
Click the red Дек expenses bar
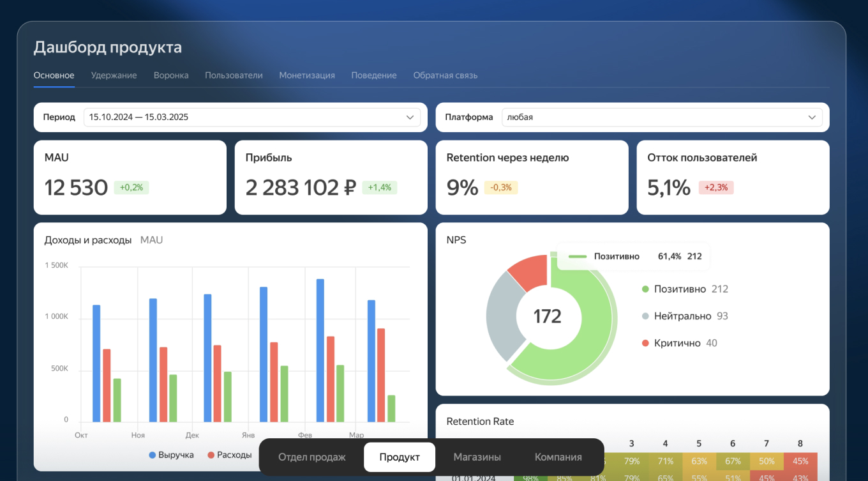[x=217, y=384]
